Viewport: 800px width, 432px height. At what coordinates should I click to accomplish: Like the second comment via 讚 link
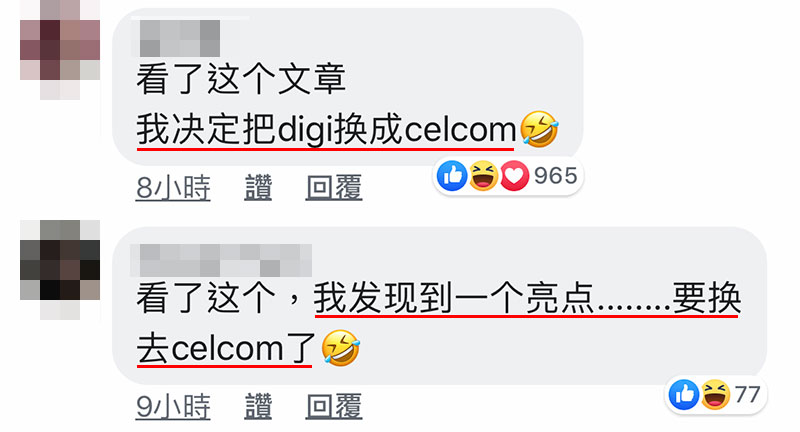258,406
